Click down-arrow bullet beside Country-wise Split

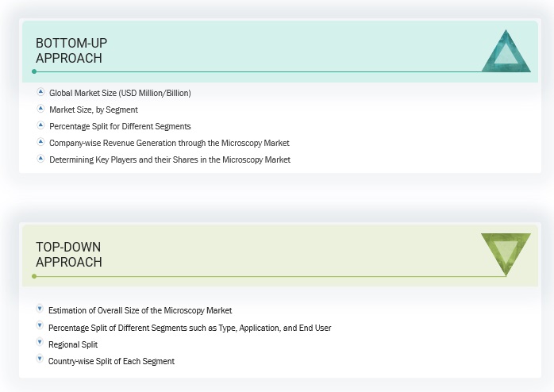(x=40, y=359)
